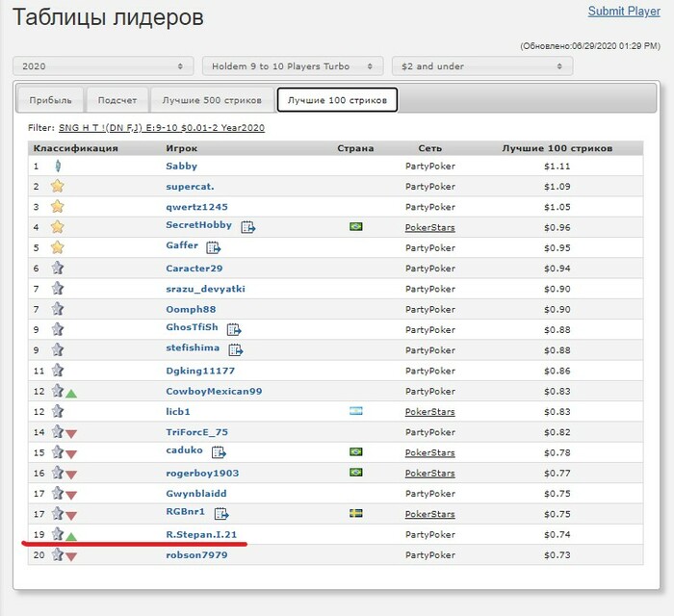Switch to the Подсчет tab
Image resolution: width=674 pixels, height=616 pixels.
pyautogui.click(x=117, y=100)
